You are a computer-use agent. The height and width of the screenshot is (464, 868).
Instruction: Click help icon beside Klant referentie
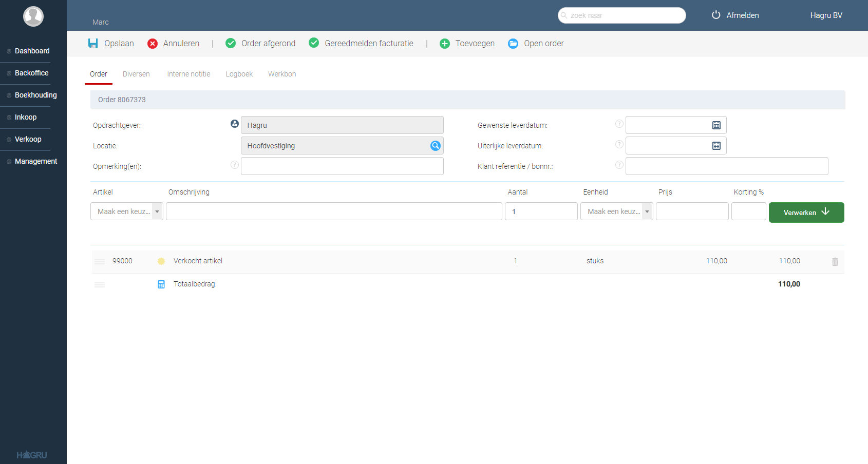[x=619, y=165]
